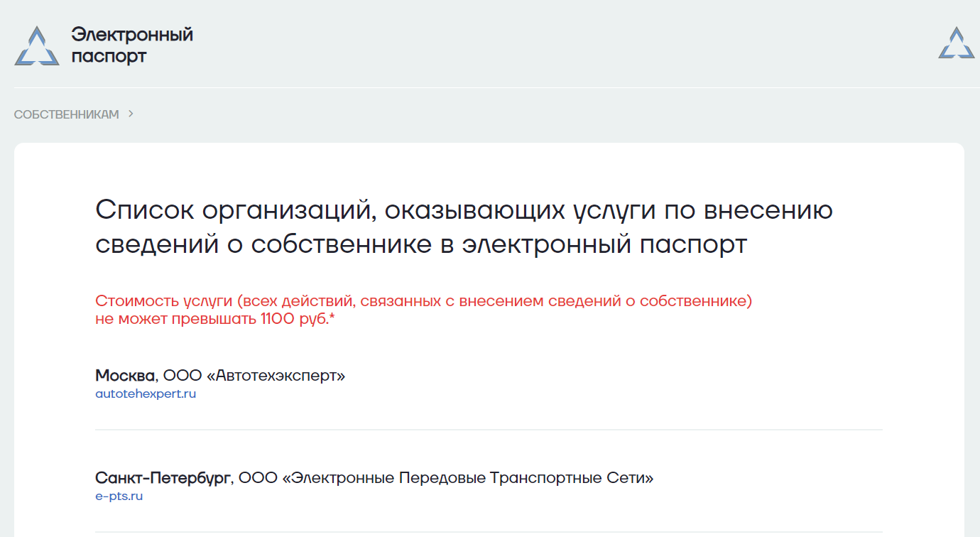The width and height of the screenshot is (980, 537).
Task: Click the triangle logo icon at top right
Action: (x=956, y=43)
